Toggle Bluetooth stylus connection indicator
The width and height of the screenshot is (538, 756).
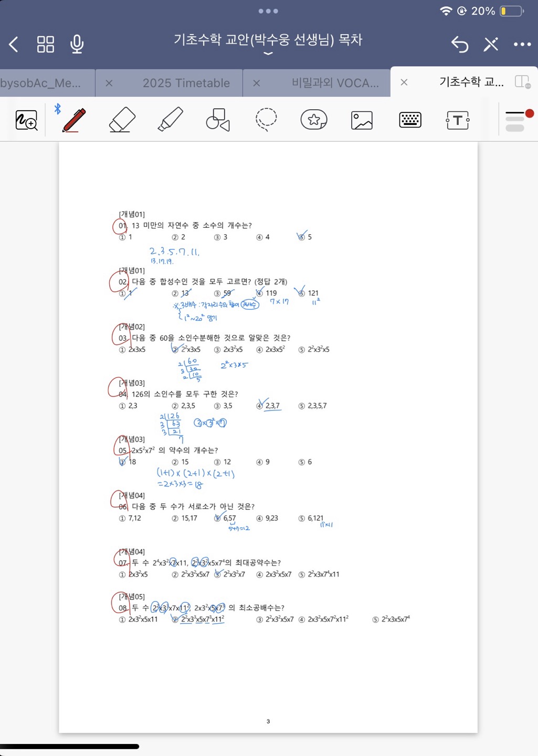57,109
